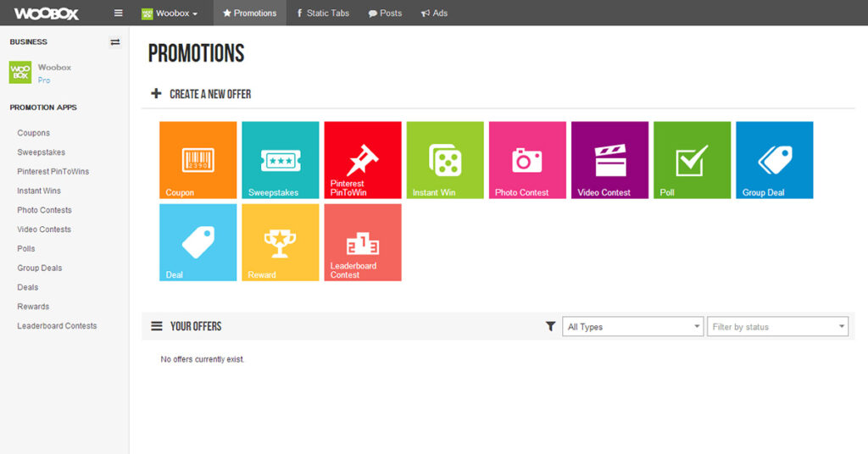Pick the Video Contest clapperboard tile
Viewport: 868px width, 454px height.
click(609, 160)
